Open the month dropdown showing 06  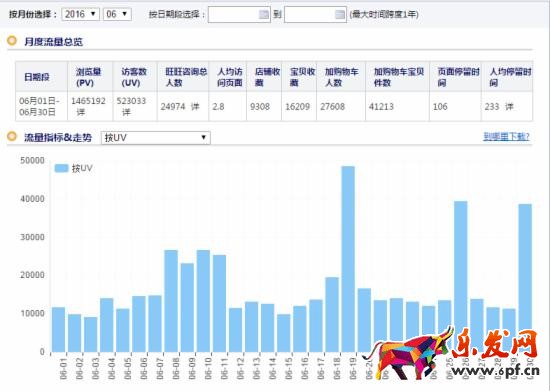tap(117, 14)
